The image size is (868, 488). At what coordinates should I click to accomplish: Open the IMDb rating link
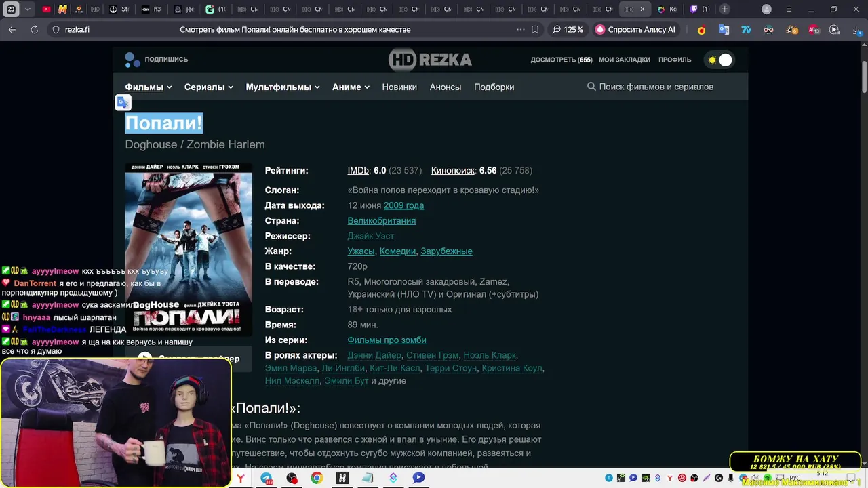point(358,171)
